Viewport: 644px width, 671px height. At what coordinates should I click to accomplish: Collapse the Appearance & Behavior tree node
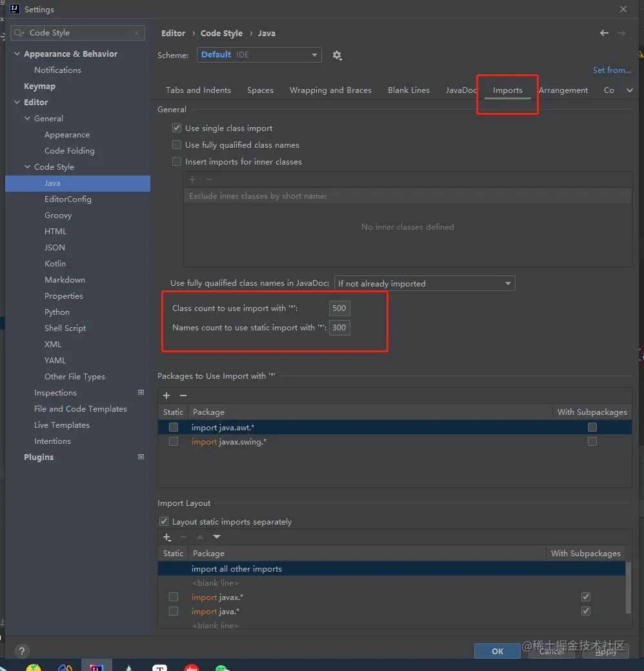[17, 54]
